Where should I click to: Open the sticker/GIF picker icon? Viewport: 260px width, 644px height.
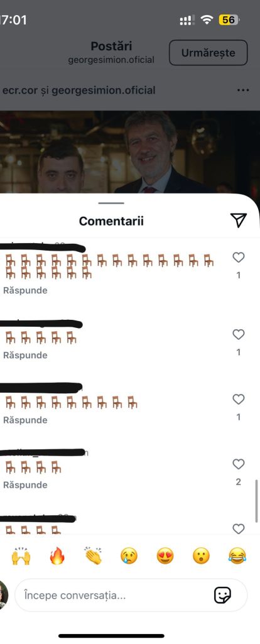click(x=222, y=595)
